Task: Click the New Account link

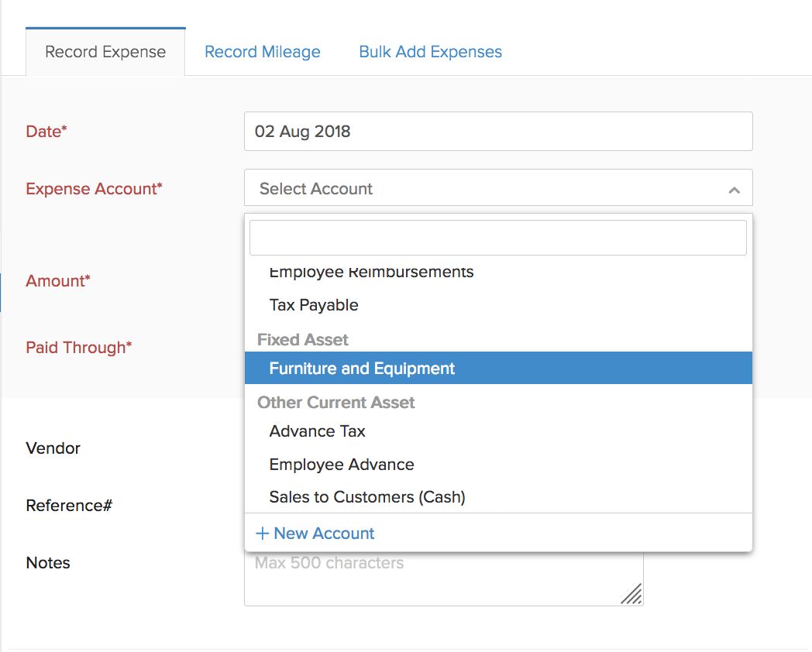Action: (x=323, y=534)
